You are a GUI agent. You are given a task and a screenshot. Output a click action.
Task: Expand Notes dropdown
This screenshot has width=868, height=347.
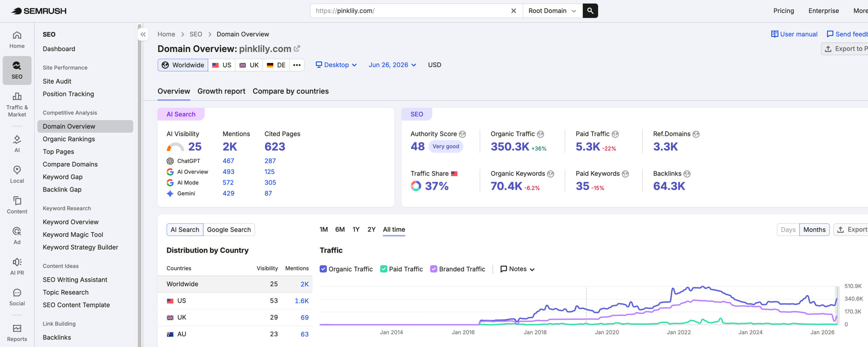tap(517, 269)
